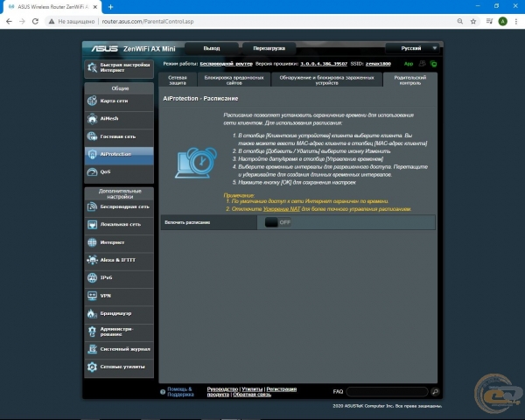Open Network Tools (Сетевые утилиты) gear icon
This screenshot has width=525, height=420.
[92, 367]
